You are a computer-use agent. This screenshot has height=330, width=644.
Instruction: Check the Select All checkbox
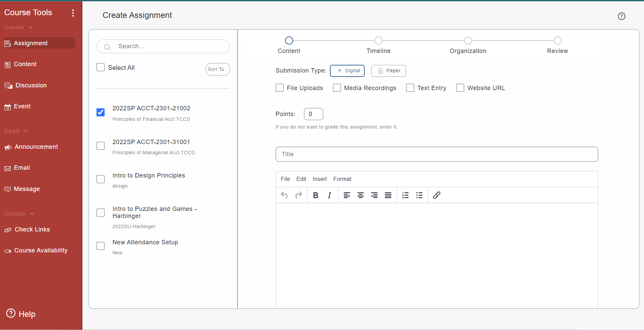[100, 67]
